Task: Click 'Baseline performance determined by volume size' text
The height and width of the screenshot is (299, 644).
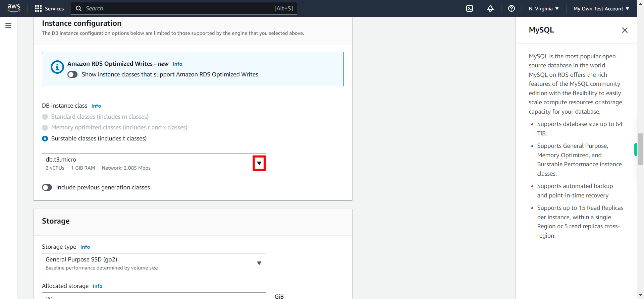Action: tap(102, 268)
